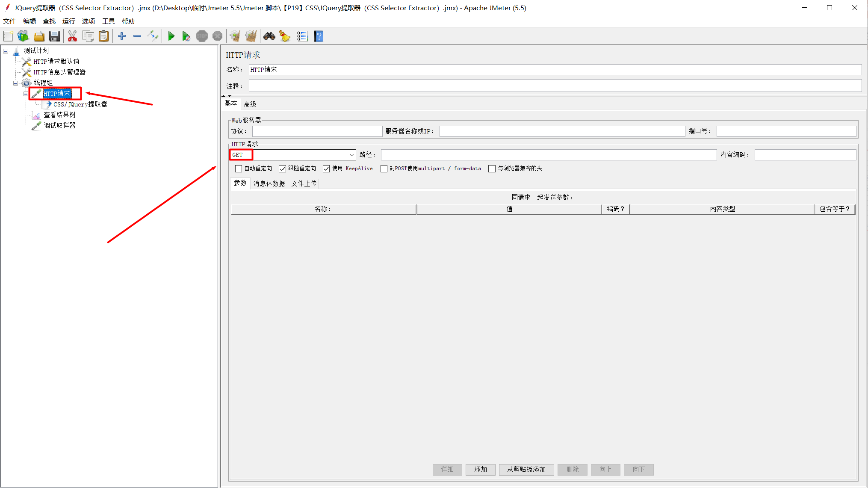The width and height of the screenshot is (868, 488).
Task: Open the 编辑 menu
Action: click(x=30, y=21)
